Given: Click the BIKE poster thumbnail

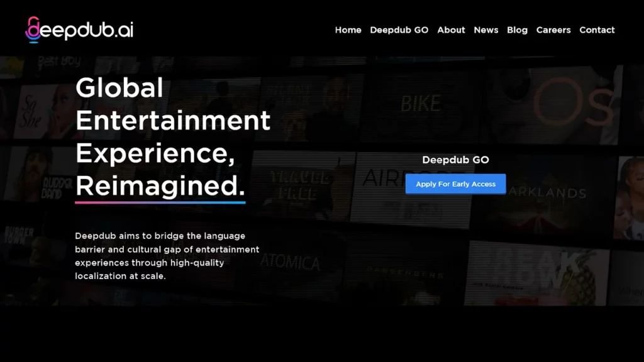Looking at the screenshot, I should [x=420, y=104].
